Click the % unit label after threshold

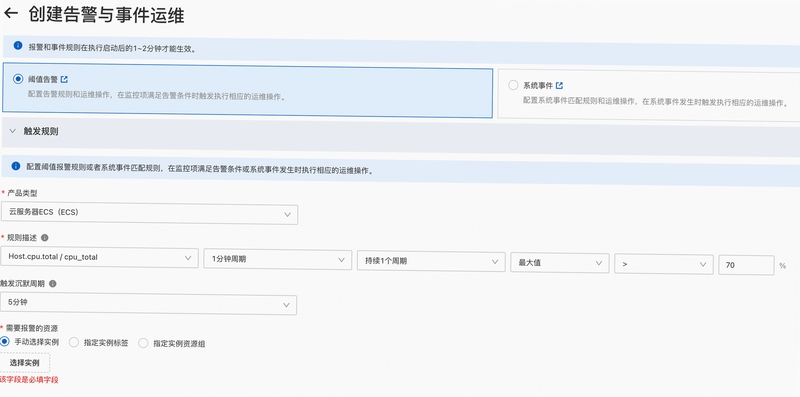[x=783, y=266]
